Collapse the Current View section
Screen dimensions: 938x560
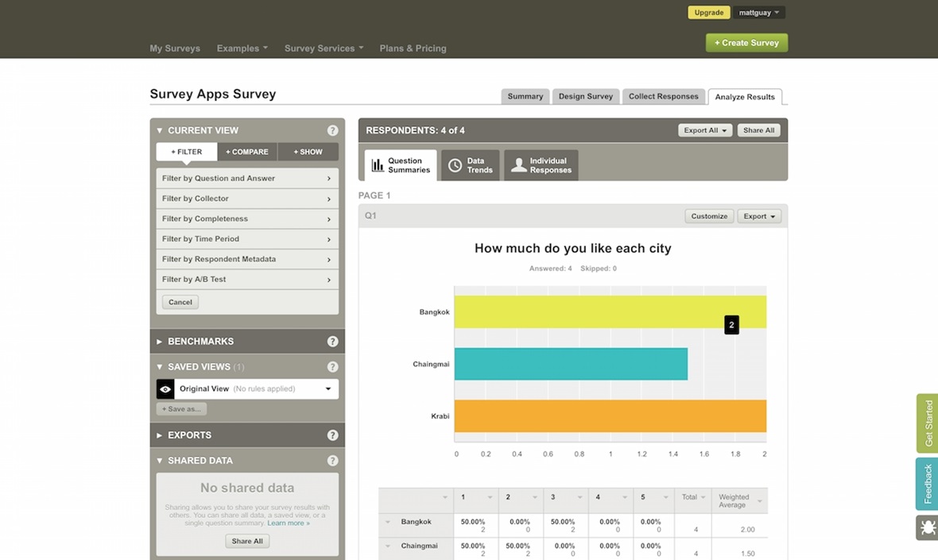click(x=160, y=130)
